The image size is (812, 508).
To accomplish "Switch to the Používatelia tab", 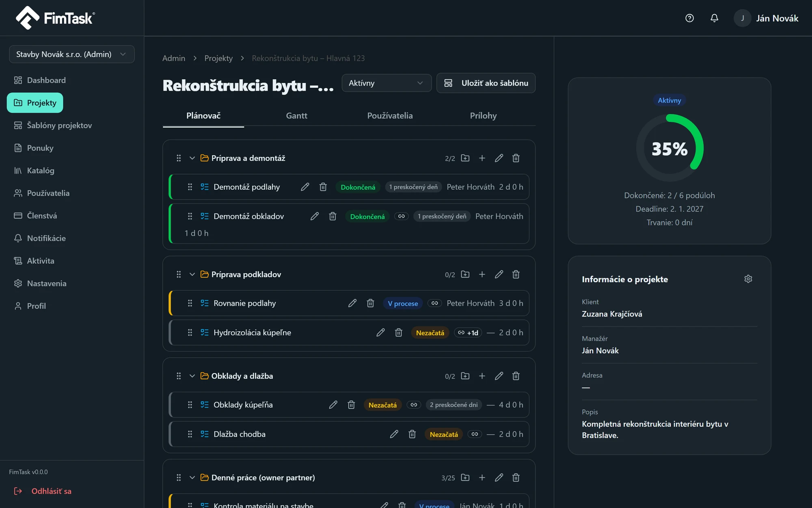I will (x=390, y=116).
